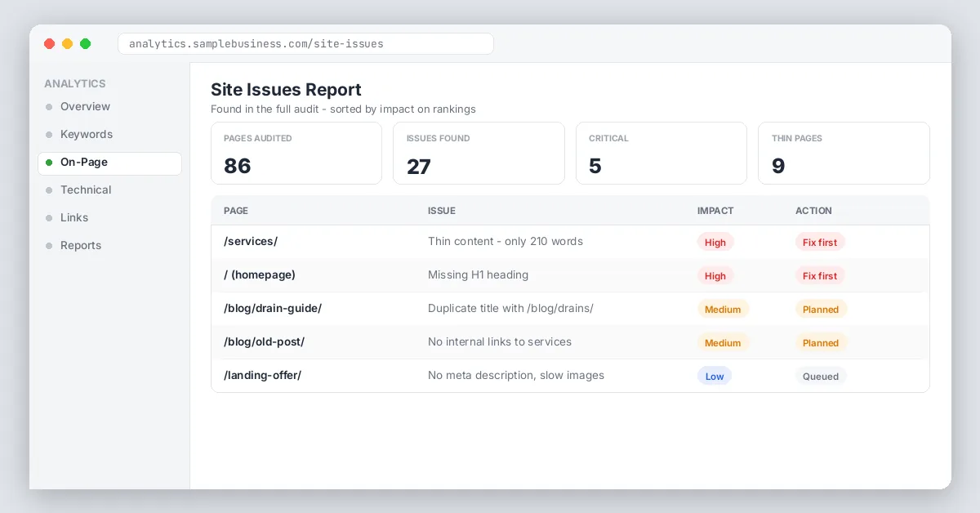Image resolution: width=980 pixels, height=513 pixels.
Task: Click Medium badge on /blog/drain-guide/ row
Action: (723, 309)
